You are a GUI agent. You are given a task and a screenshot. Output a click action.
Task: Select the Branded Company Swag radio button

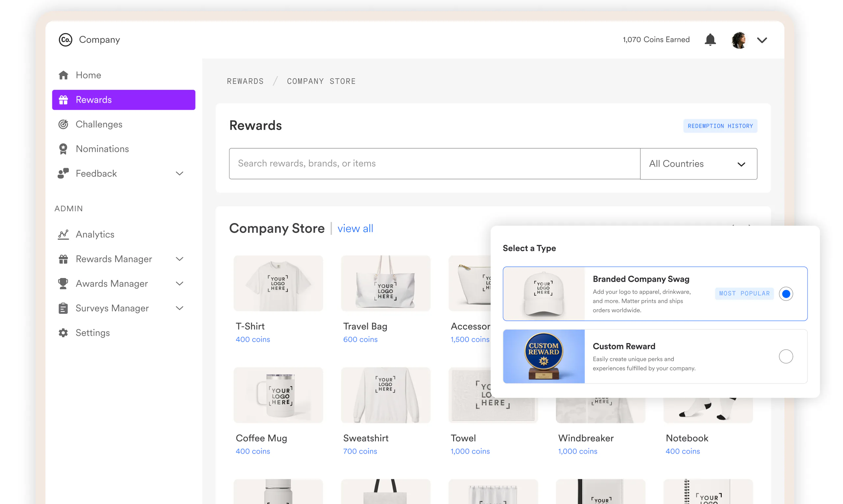pos(786,294)
